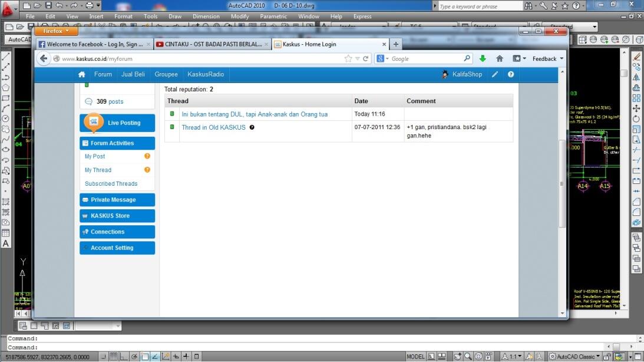Select the Move tool in AutoCAD modify toolbar
The width and height of the screenshot is (644, 362).
click(x=636, y=108)
